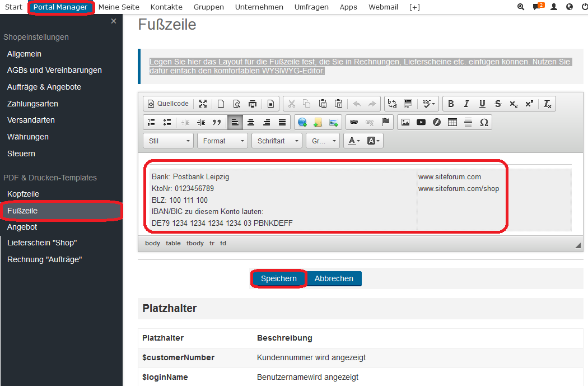The height and width of the screenshot is (386, 588).
Task: Open the Stil dropdown
Action: click(169, 141)
